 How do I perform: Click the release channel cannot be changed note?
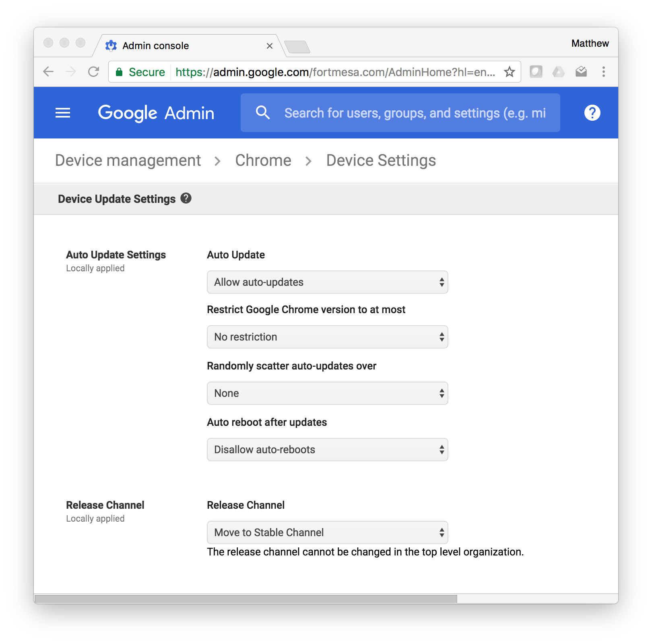coord(365,552)
